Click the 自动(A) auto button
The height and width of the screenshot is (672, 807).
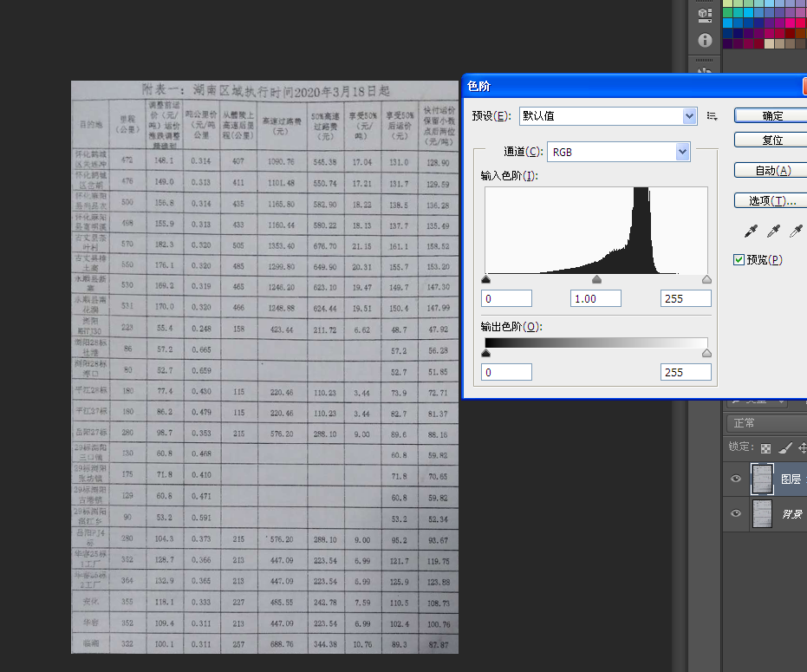point(771,171)
